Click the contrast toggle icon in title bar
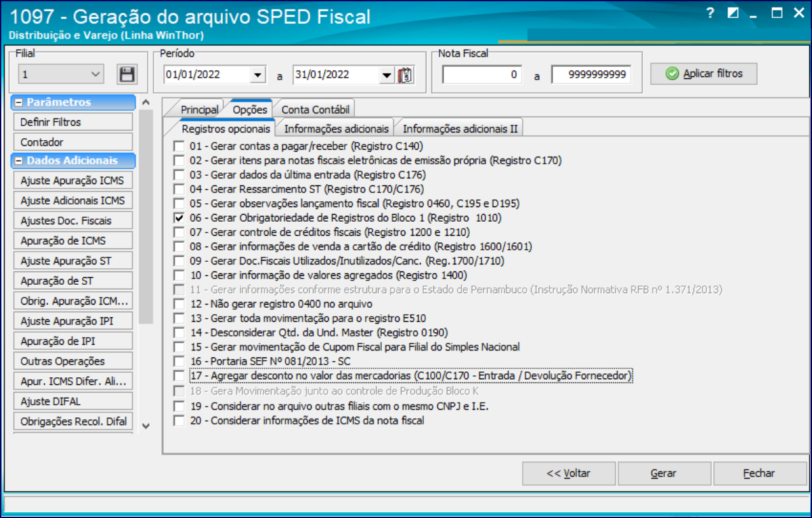This screenshot has width=812, height=518. tap(733, 13)
